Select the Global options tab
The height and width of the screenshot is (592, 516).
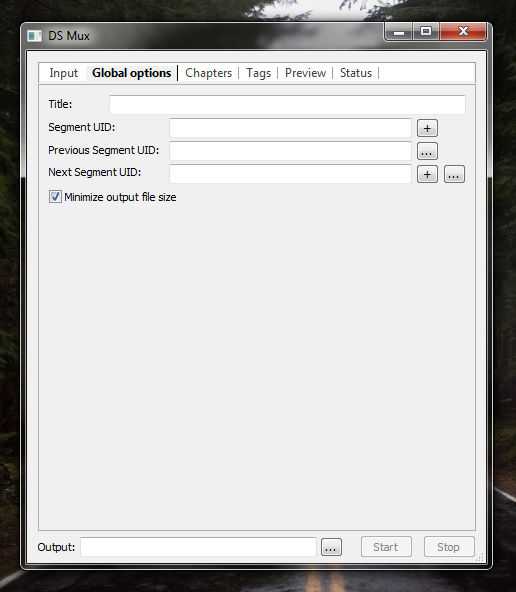point(131,73)
